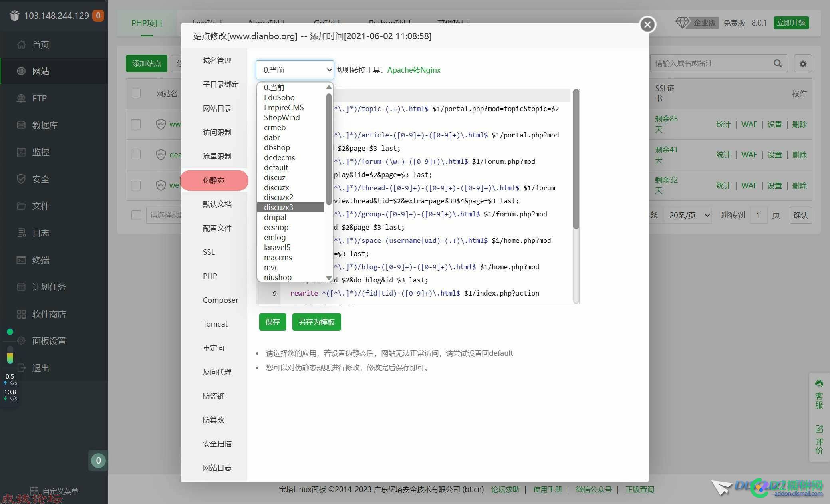
Task: Click the 立即升级 upgrade button
Action: point(791,23)
